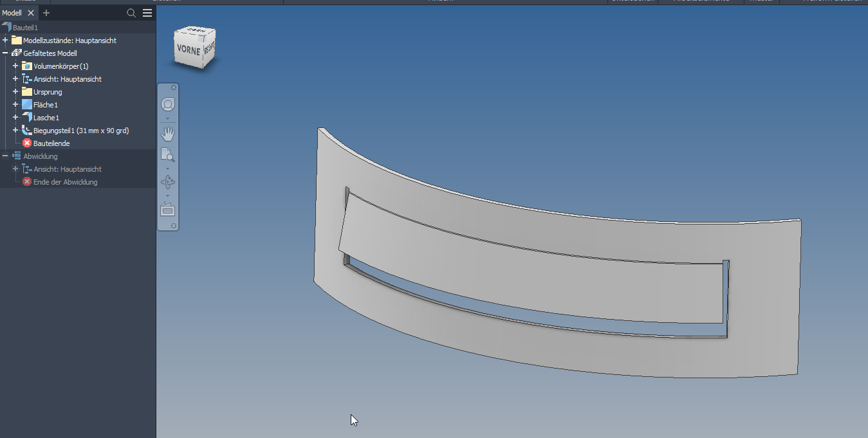Collapse the Gefaltetes Modell node

click(5, 53)
